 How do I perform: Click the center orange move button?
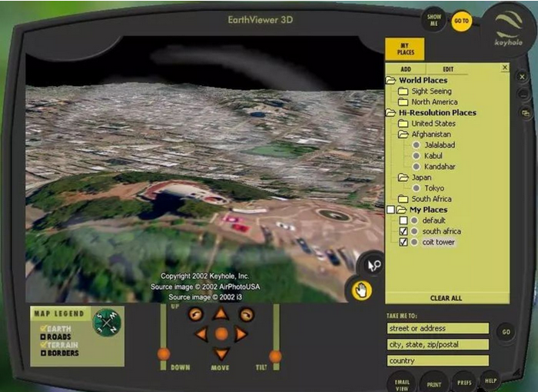pyautogui.click(x=221, y=334)
